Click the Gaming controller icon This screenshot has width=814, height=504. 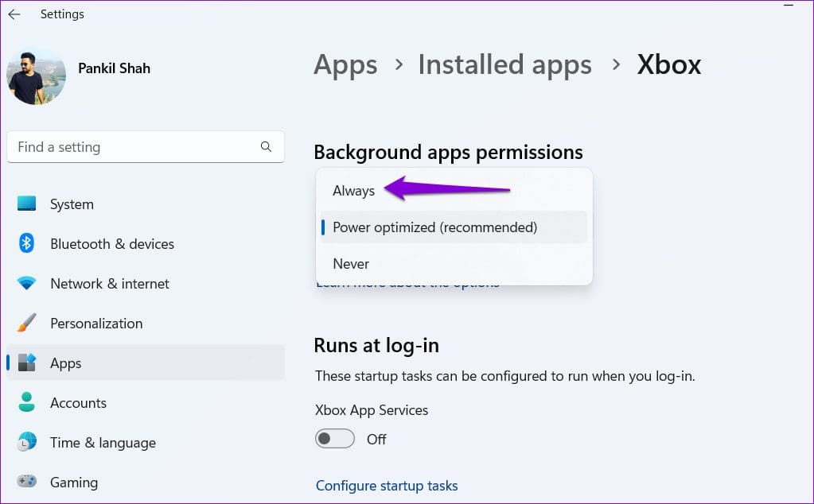click(x=26, y=481)
